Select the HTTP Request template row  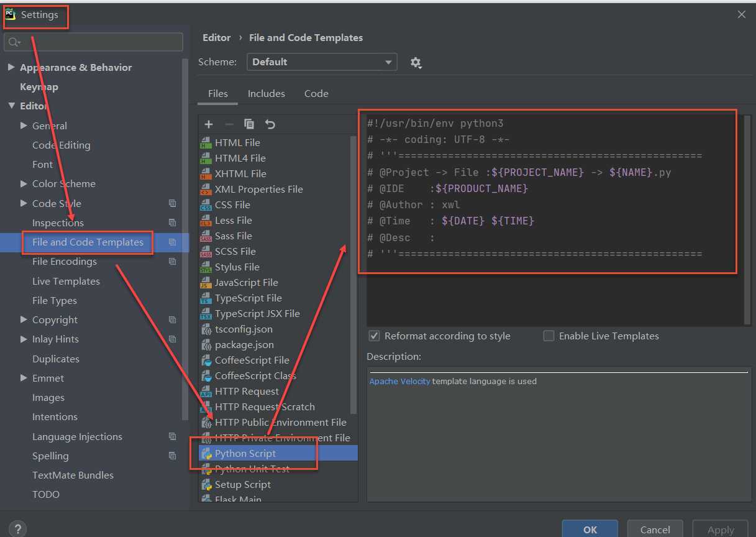click(278, 392)
